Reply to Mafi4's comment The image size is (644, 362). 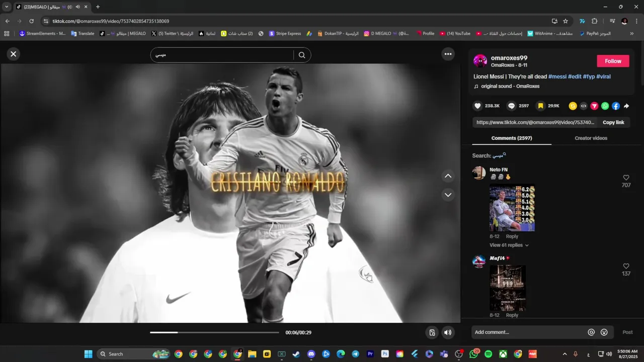tap(512, 315)
